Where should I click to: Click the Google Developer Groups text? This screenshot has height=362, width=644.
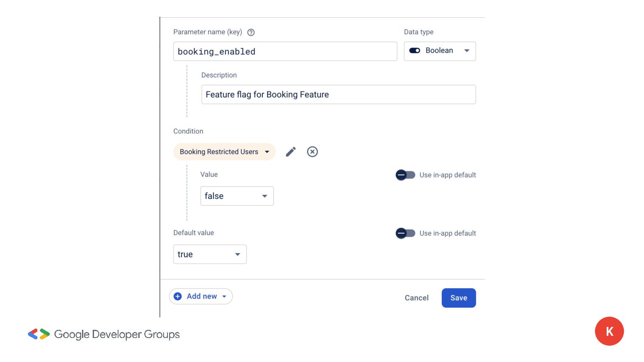(117, 334)
